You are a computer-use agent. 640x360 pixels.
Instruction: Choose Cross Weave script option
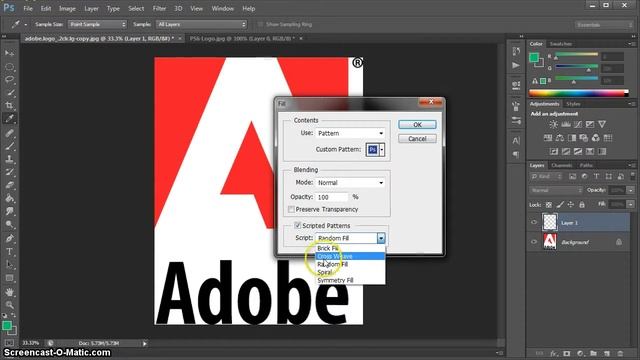click(350, 256)
